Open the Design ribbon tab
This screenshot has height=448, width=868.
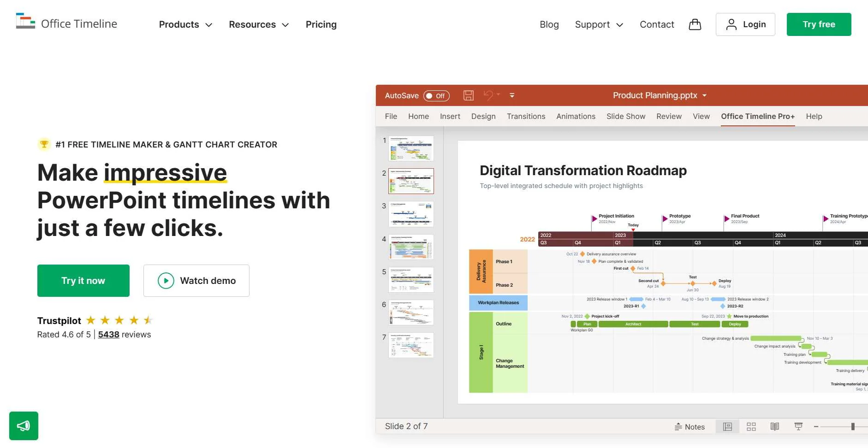(x=483, y=116)
